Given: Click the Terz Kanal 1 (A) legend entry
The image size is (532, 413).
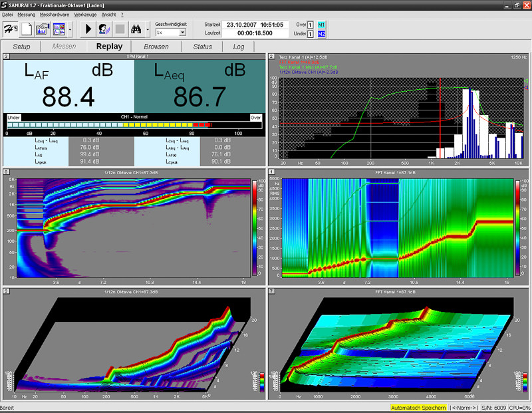Looking at the screenshot, I should click(303, 57).
